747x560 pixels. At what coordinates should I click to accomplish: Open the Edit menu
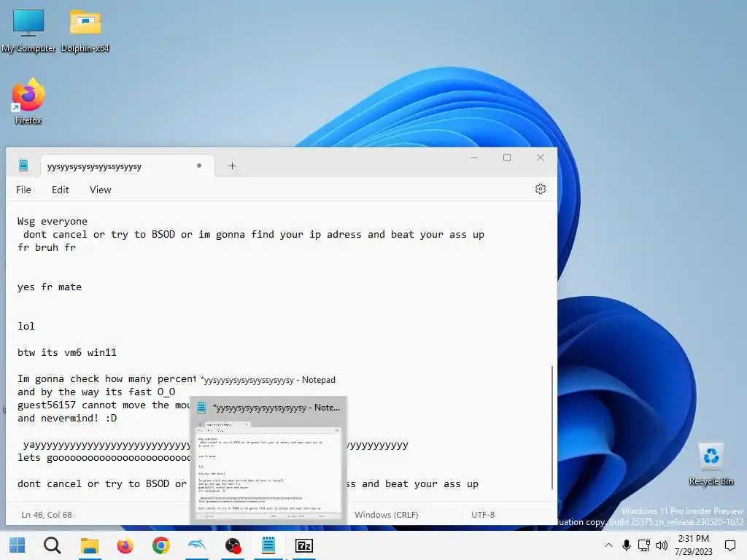pyautogui.click(x=60, y=190)
